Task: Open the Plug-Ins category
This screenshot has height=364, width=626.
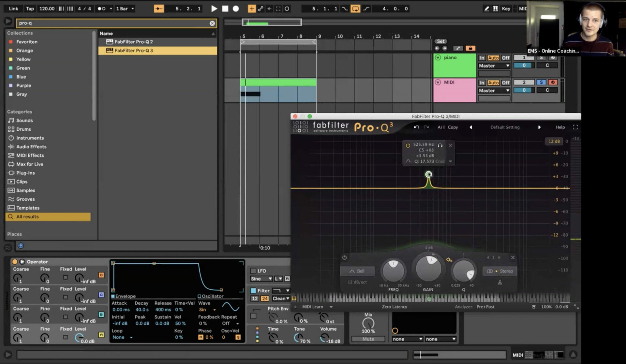Action: [x=25, y=173]
